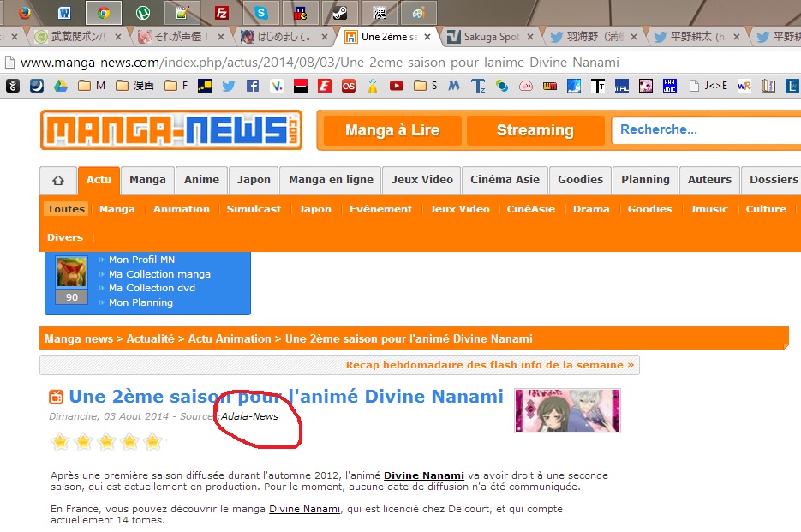Click the Streaming button

coord(535,130)
